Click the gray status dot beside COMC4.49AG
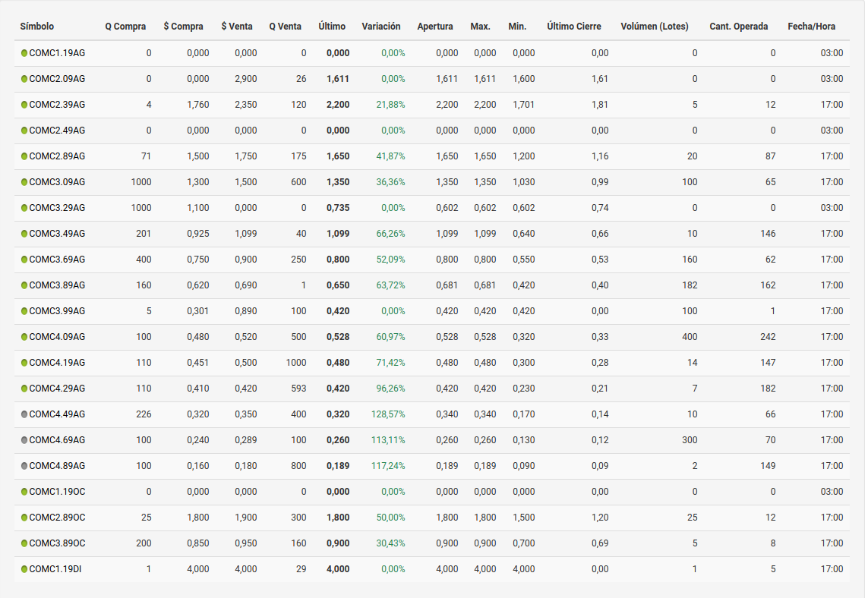Screen dimensions: 868x598 [24, 414]
